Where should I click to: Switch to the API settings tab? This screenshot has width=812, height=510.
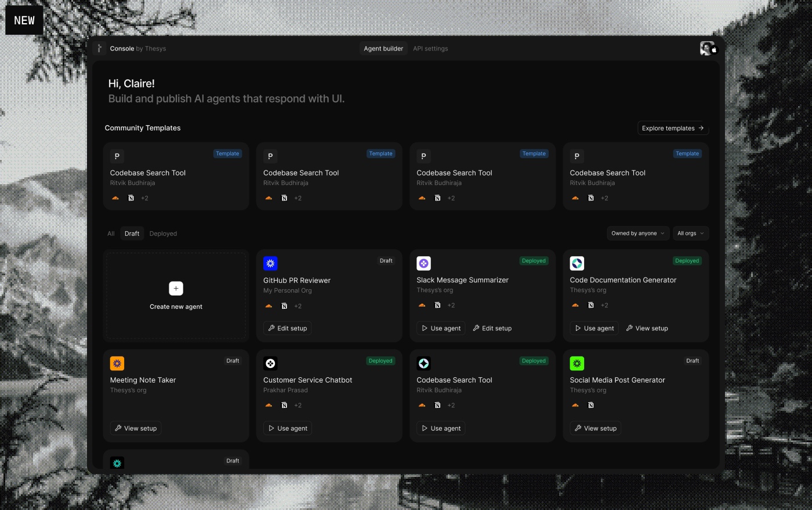pyautogui.click(x=430, y=49)
